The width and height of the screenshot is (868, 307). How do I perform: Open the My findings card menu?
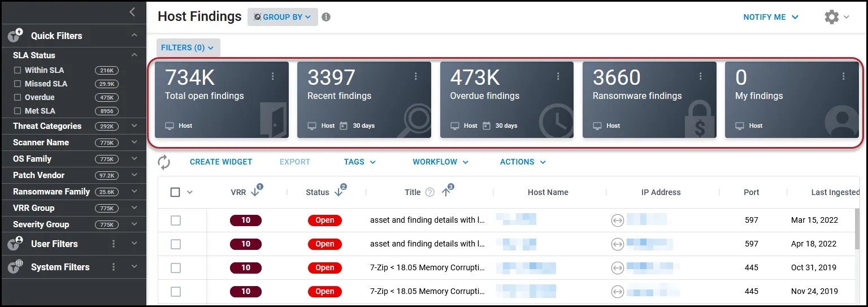pos(844,76)
